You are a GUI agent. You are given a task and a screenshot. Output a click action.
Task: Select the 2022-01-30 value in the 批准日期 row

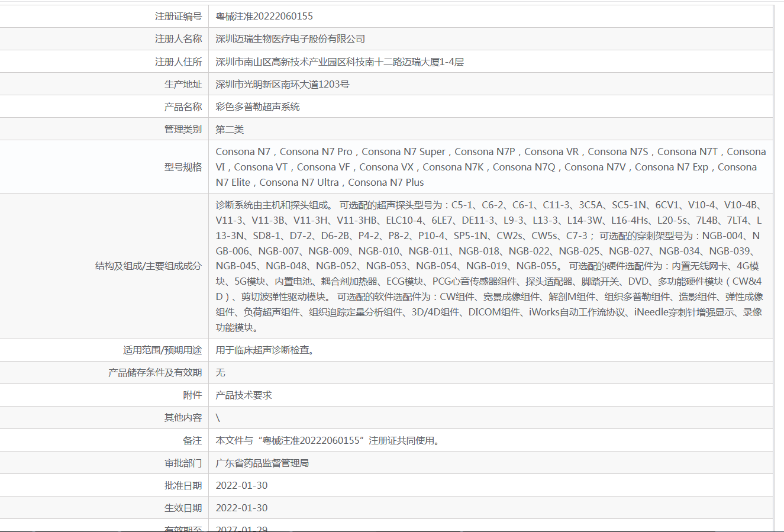[x=242, y=485]
